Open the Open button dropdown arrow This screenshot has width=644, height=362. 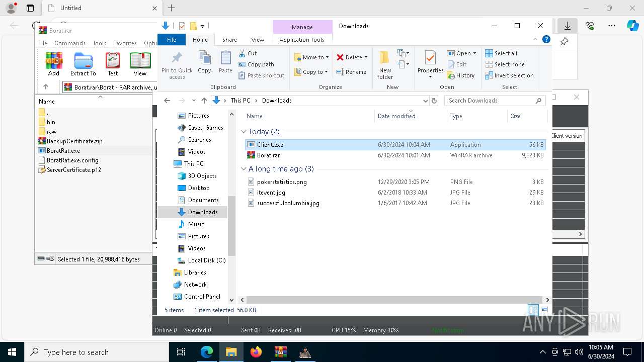474,53
